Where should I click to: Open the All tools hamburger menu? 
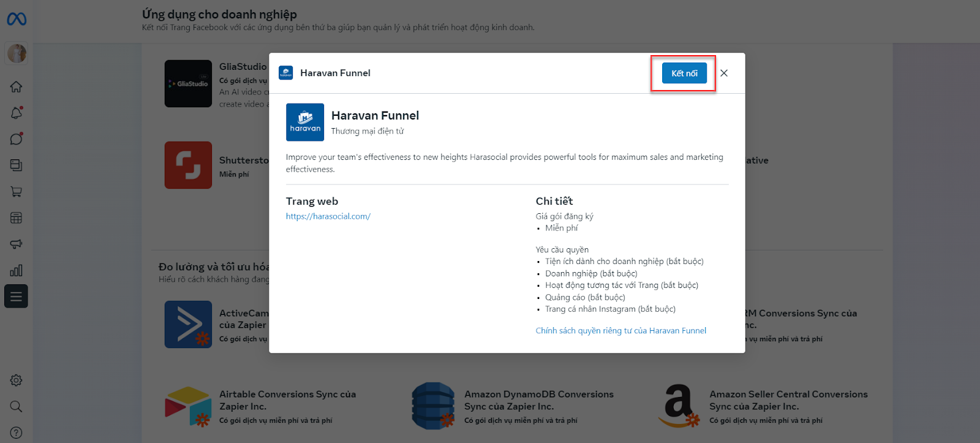click(17, 297)
